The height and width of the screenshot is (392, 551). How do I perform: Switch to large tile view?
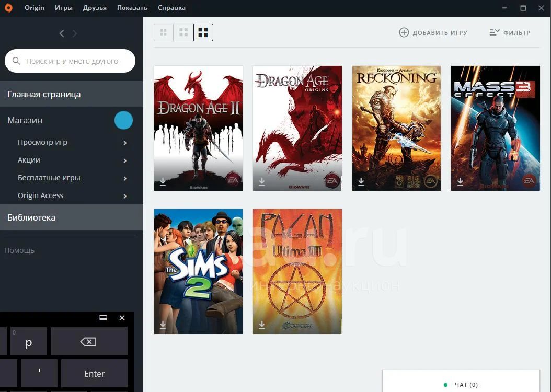203,32
